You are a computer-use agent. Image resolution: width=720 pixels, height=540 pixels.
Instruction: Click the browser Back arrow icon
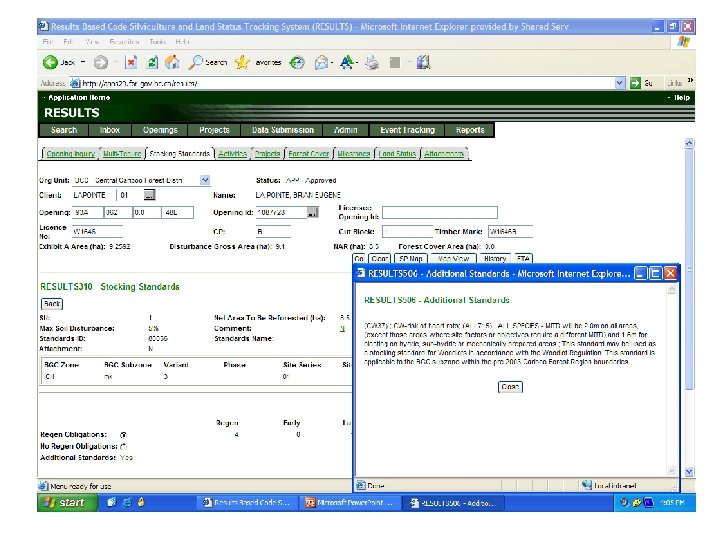tap(50, 62)
